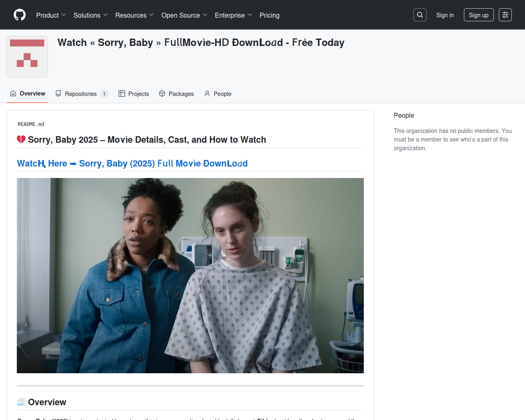This screenshot has height=420, width=525.
Task: Click the broken heart emoji
Action: pos(21,139)
